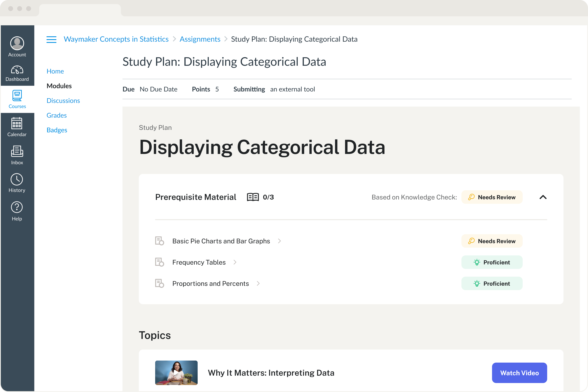Click Proficient badge for Frequency Tables

coord(492,262)
